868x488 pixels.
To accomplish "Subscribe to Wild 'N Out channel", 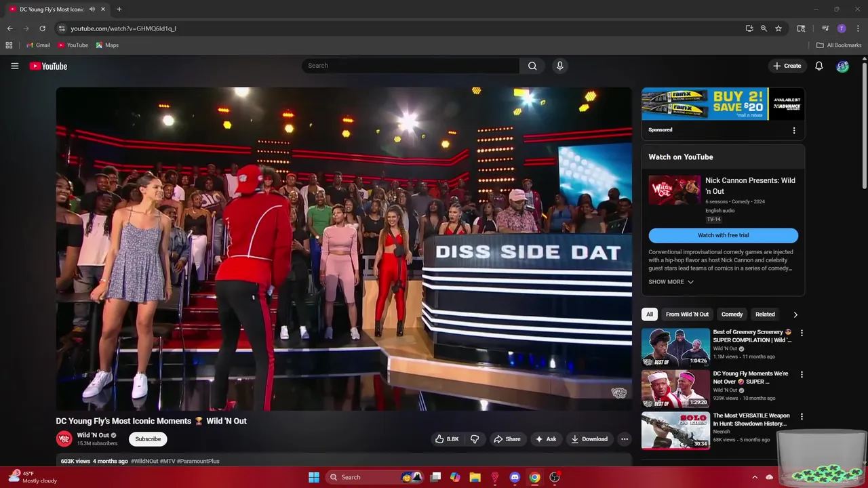I will click(x=148, y=439).
